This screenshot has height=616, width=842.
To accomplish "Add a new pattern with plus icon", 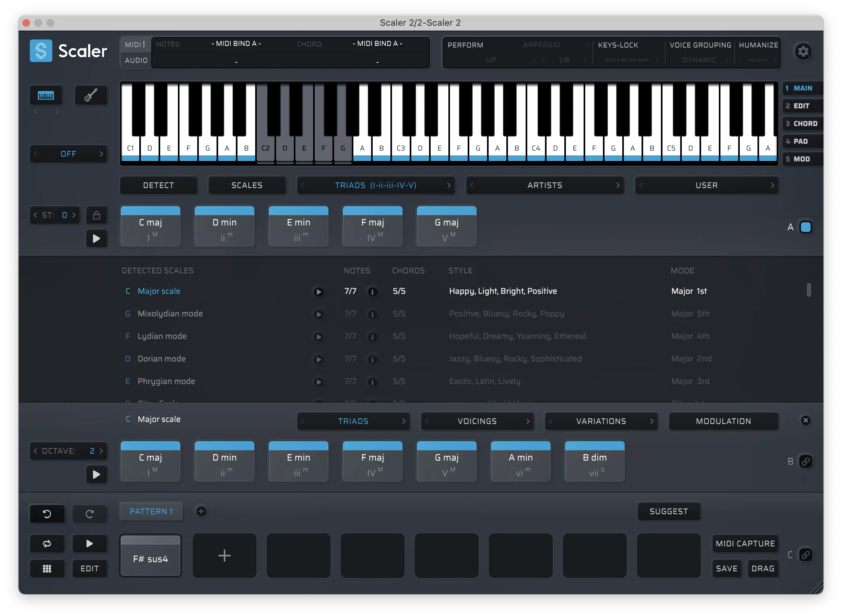I will tap(201, 511).
